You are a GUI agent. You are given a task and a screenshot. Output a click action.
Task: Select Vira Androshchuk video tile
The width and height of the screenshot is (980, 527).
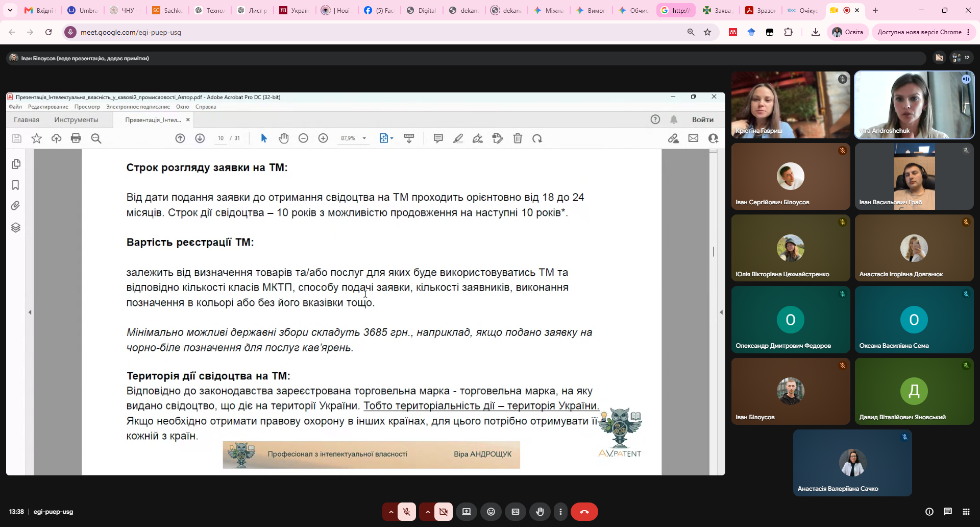coord(914,105)
